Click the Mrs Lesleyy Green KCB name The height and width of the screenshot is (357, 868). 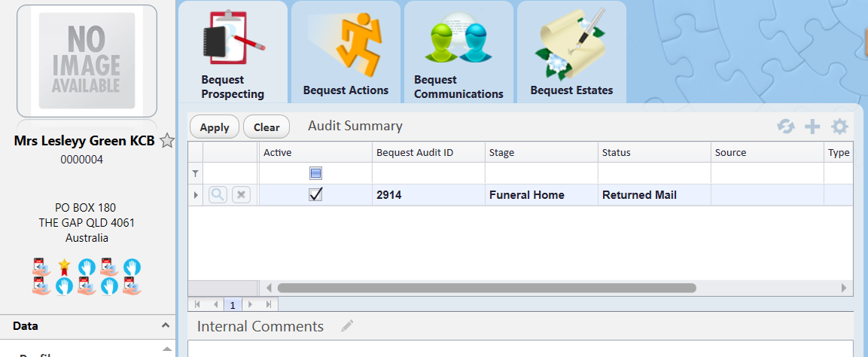point(84,141)
